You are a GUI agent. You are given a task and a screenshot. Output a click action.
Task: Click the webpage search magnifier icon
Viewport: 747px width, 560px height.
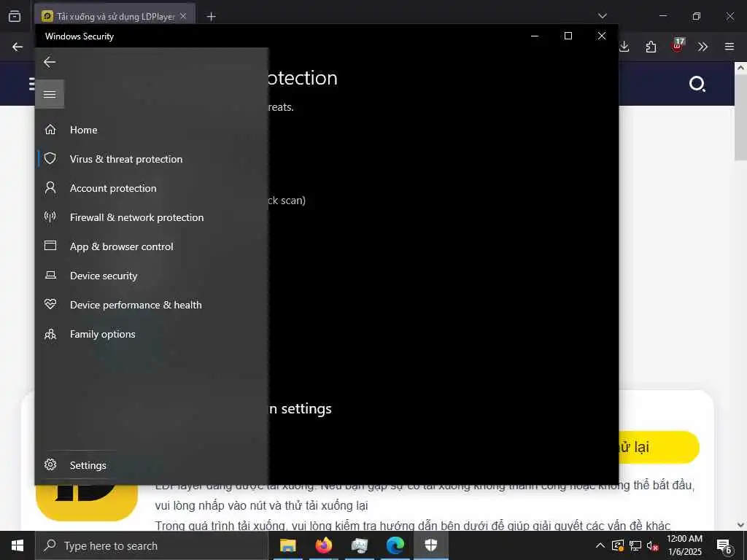[x=697, y=84]
